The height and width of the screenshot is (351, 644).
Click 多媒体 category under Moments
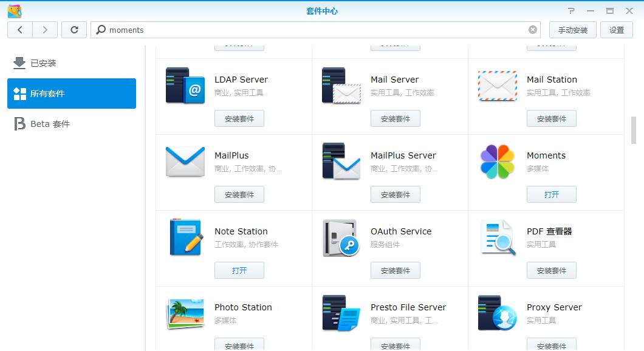pos(538,169)
